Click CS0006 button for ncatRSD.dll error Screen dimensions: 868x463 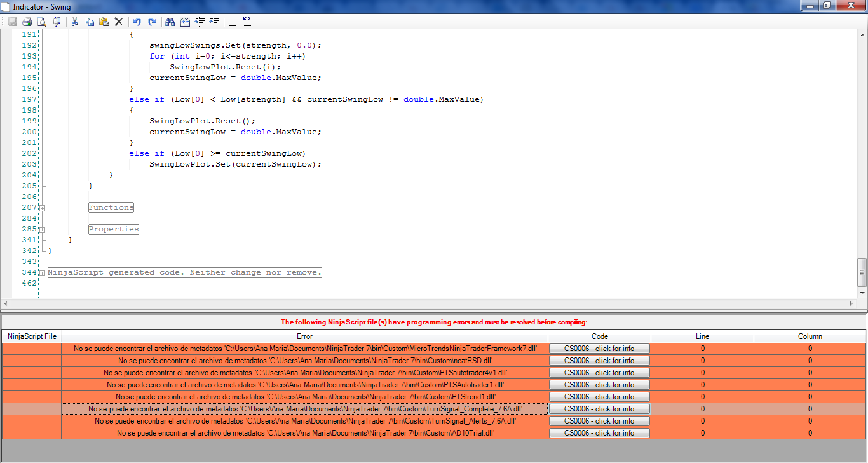600,361
